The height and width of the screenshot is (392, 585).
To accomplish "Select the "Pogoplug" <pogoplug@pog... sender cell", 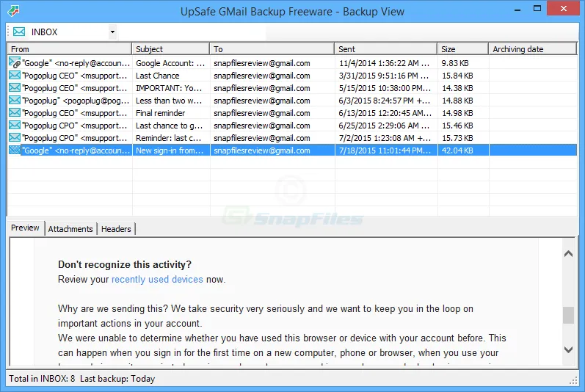I will point(76,101).
